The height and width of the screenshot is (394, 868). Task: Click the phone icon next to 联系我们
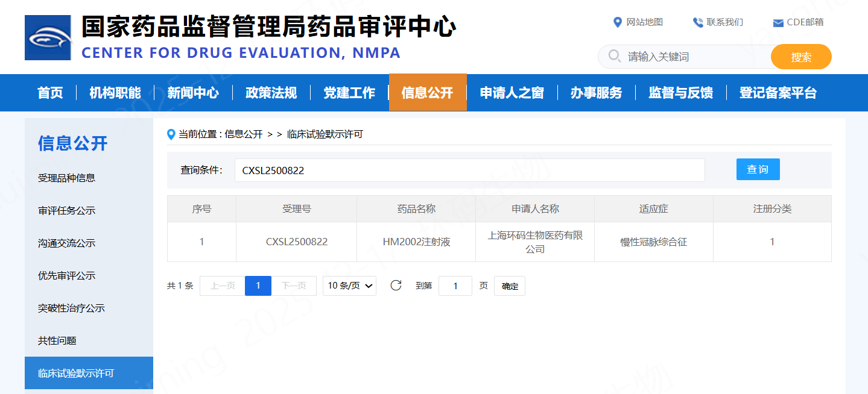[x=696, y=22]
